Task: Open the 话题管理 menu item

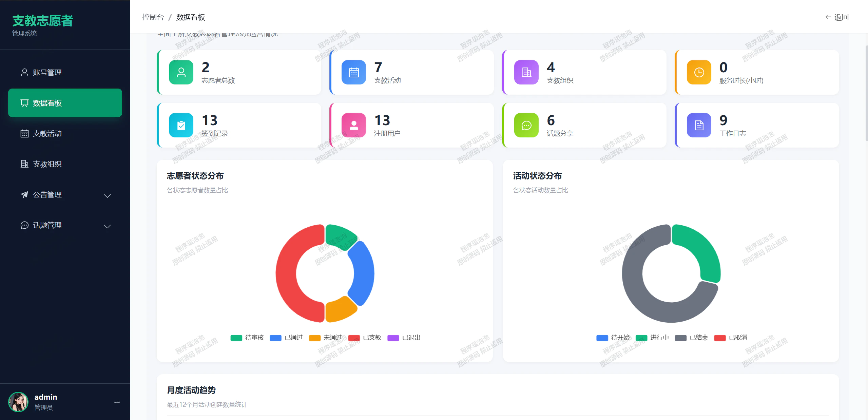Action: [x=65, y=225]
